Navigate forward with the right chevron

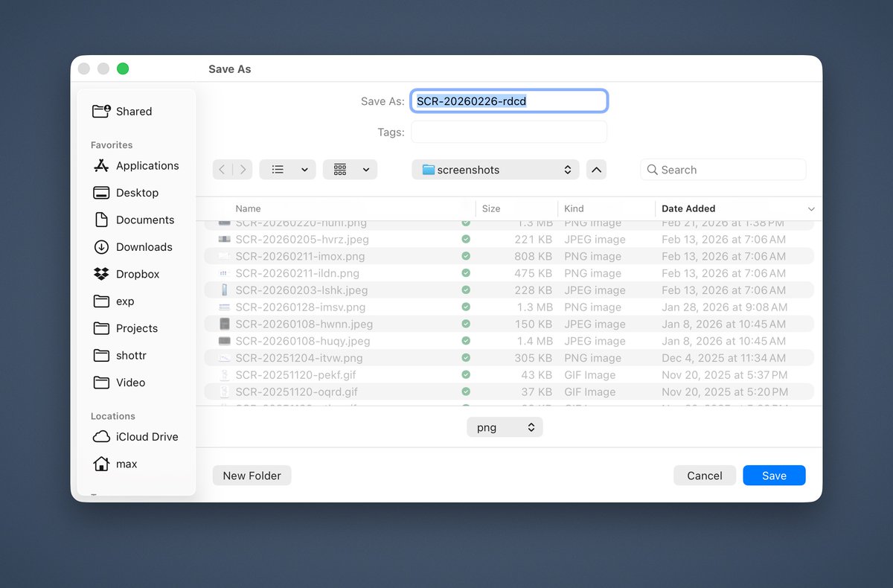[243, 170]
